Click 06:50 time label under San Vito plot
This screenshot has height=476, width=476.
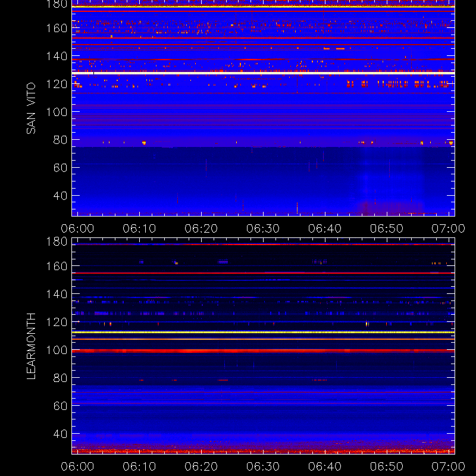click(387, 228)
